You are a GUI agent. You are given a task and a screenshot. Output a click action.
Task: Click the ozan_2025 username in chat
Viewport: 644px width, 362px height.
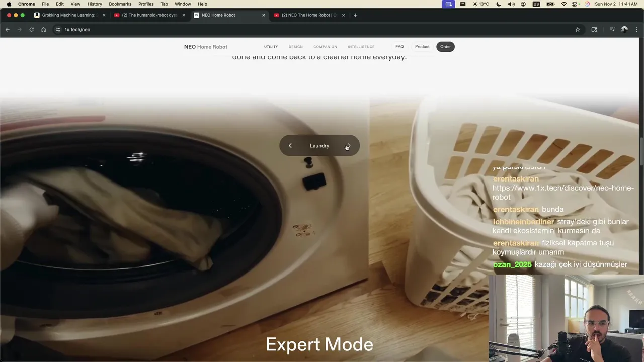(x=512, y=264)
